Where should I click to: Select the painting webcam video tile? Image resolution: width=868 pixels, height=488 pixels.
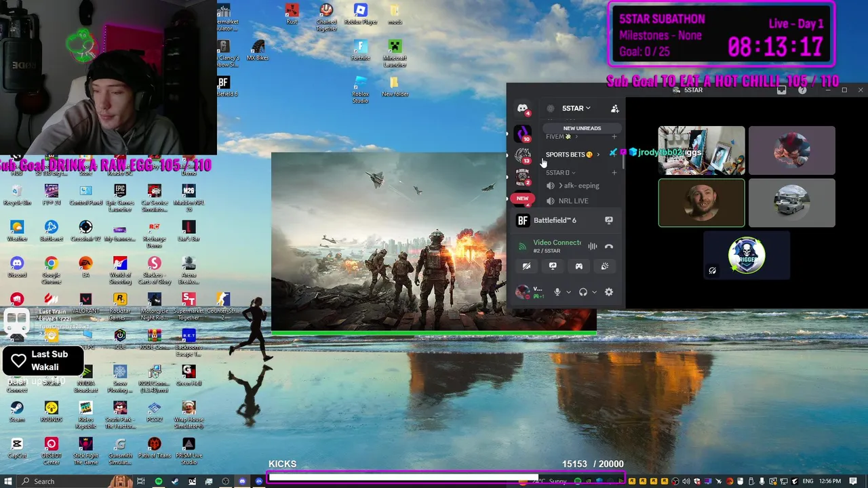[701, 150]
